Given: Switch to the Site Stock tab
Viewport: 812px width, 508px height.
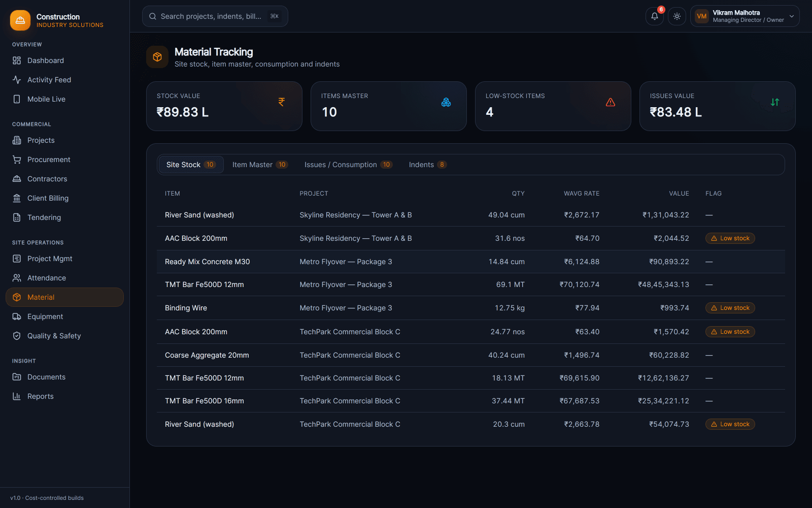Looking at the screenshot, I should click(x=191, y=165).
